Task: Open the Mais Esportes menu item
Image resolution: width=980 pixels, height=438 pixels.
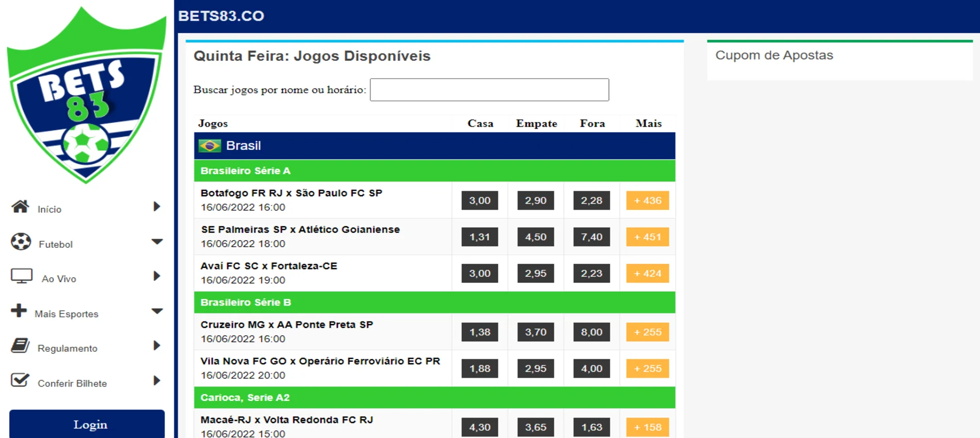Action: (67, 314)
